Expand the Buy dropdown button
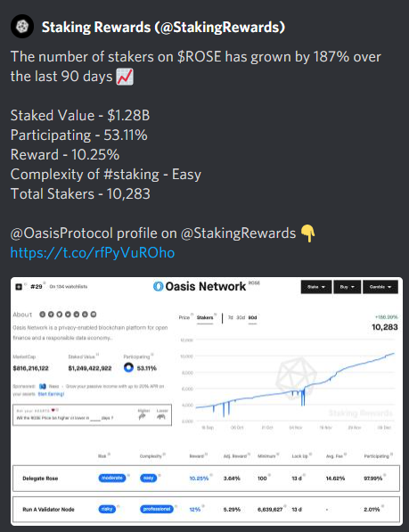Screen dimensions: 409x532 347,287
